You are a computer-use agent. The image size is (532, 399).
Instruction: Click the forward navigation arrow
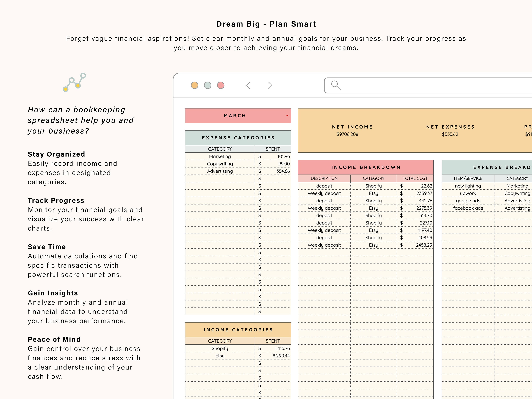click(270, 85)
